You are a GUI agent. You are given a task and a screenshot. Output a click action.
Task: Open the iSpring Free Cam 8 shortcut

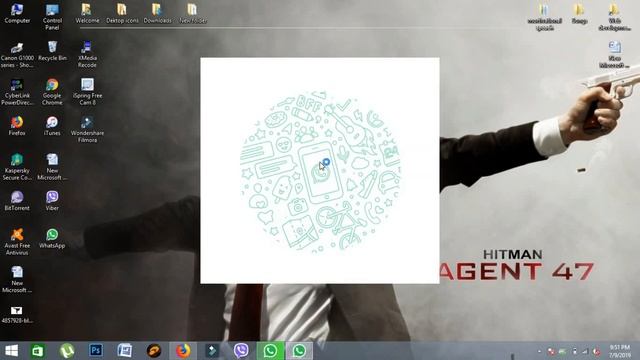(87, 92)
